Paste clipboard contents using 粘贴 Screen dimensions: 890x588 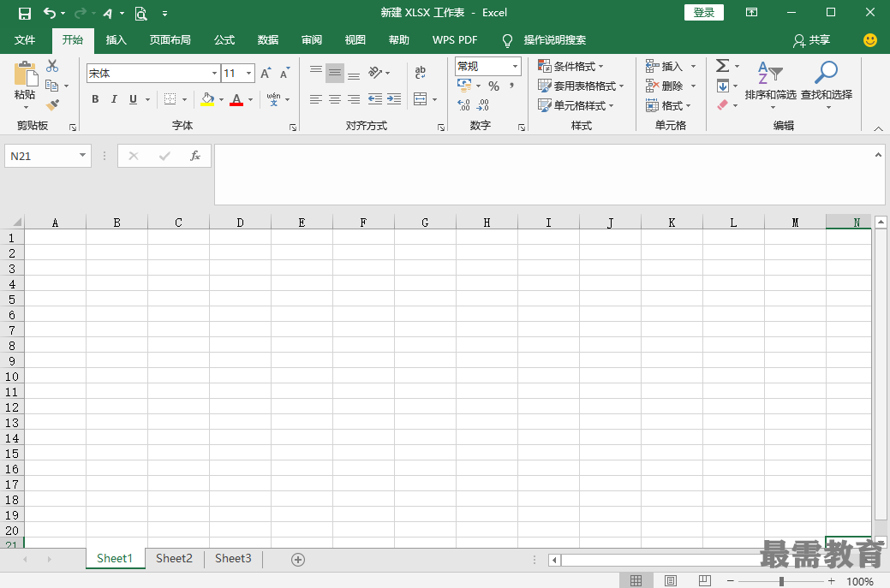click(x=24, y=94)
